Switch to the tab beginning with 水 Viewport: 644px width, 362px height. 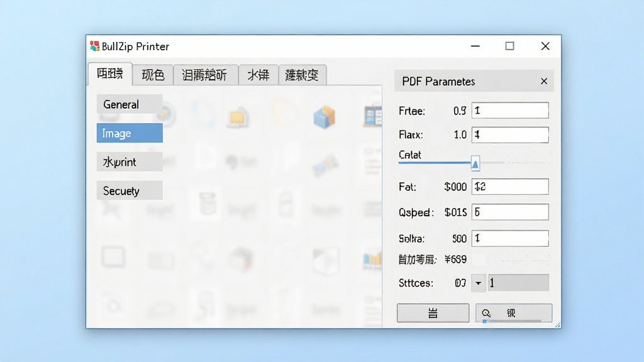(x=258, y=75)
